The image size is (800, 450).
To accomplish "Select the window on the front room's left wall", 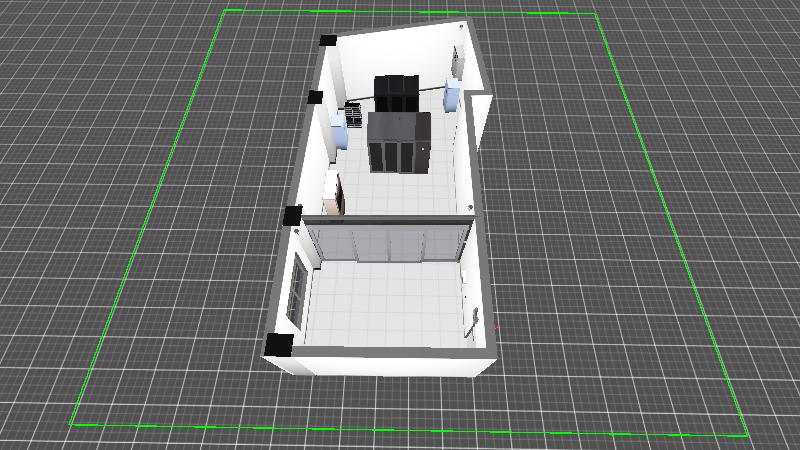I will pyautogui.click(x=298, y=291).
